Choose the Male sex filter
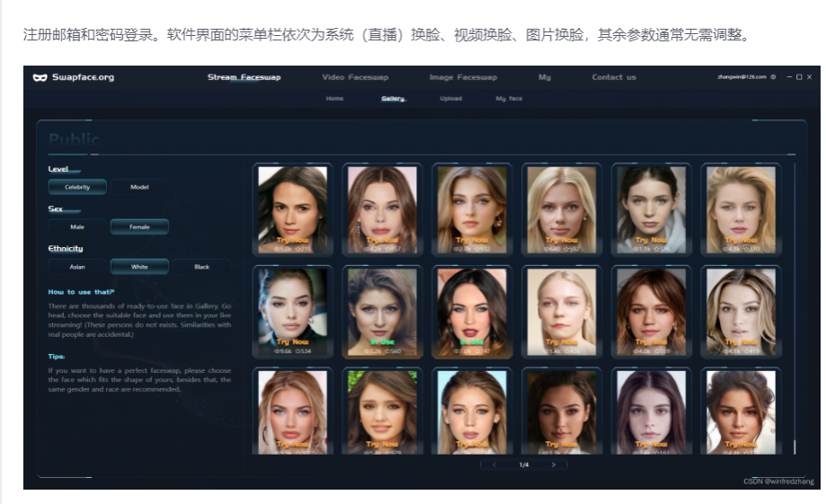The image size is (826, 504). (77, 227)
